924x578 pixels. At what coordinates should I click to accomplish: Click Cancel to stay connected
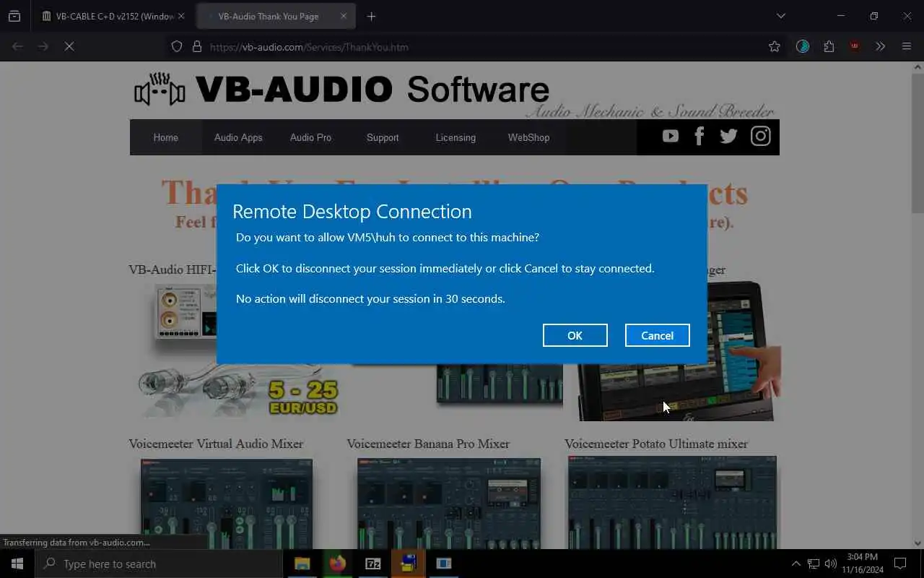click(657, 335)
